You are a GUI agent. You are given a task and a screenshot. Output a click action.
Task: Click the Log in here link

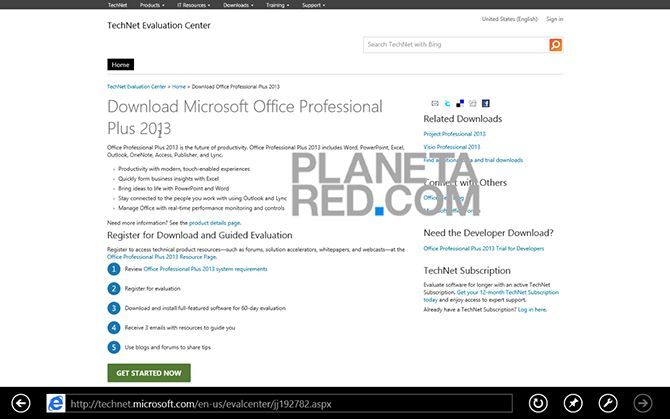[532, 310]
